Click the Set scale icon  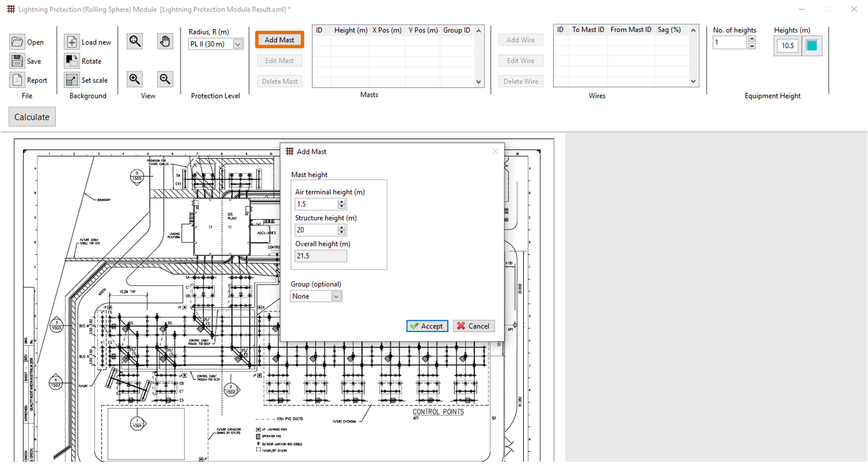tap(71, 80)
